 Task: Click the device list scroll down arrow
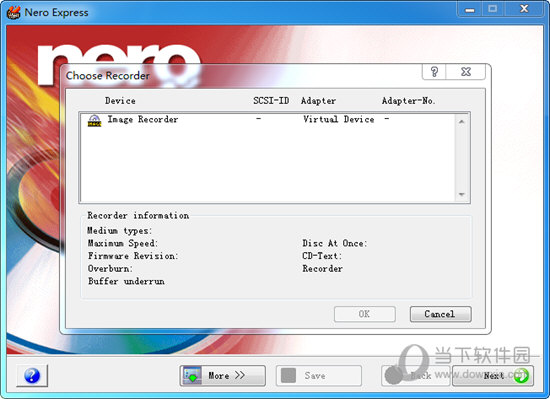pos(462,194)
